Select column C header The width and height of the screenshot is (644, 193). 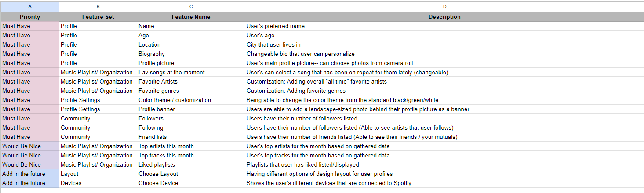coord(191,7)
